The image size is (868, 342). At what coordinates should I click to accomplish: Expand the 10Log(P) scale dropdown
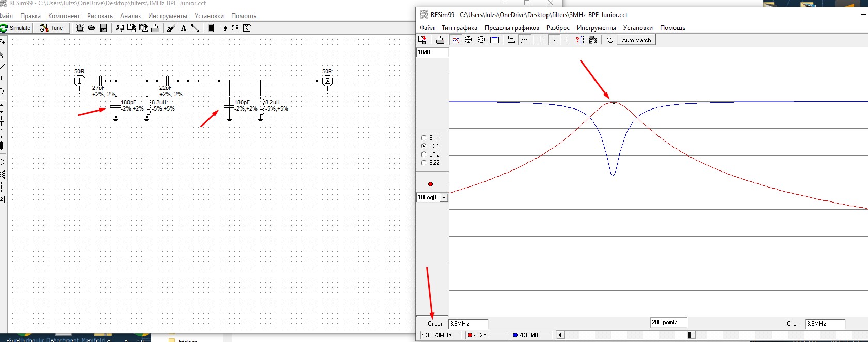[444, 197]
